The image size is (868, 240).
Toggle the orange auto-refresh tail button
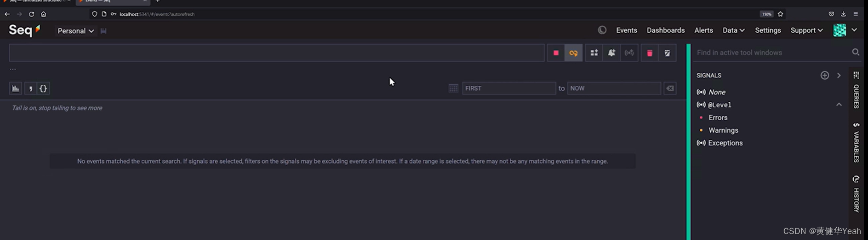click(573, 53)
